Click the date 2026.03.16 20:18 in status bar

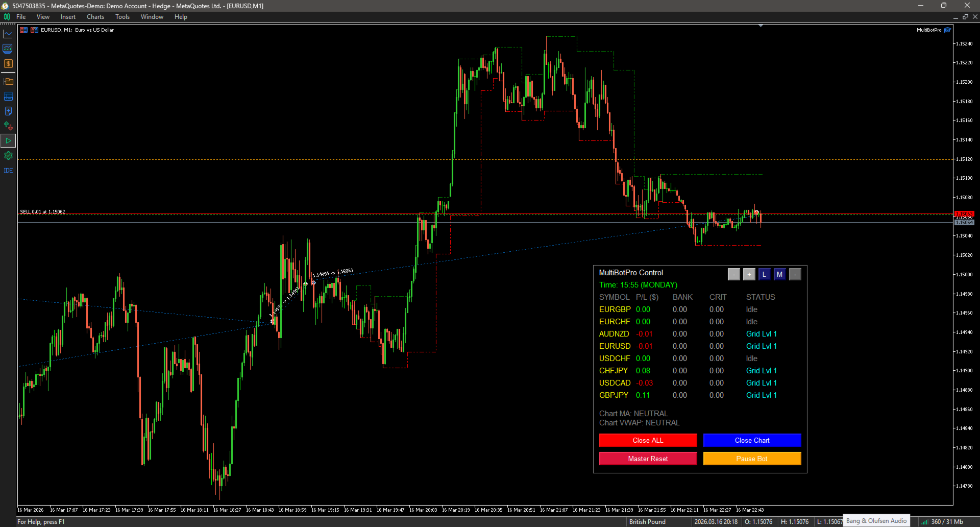[x=716, y=522]
